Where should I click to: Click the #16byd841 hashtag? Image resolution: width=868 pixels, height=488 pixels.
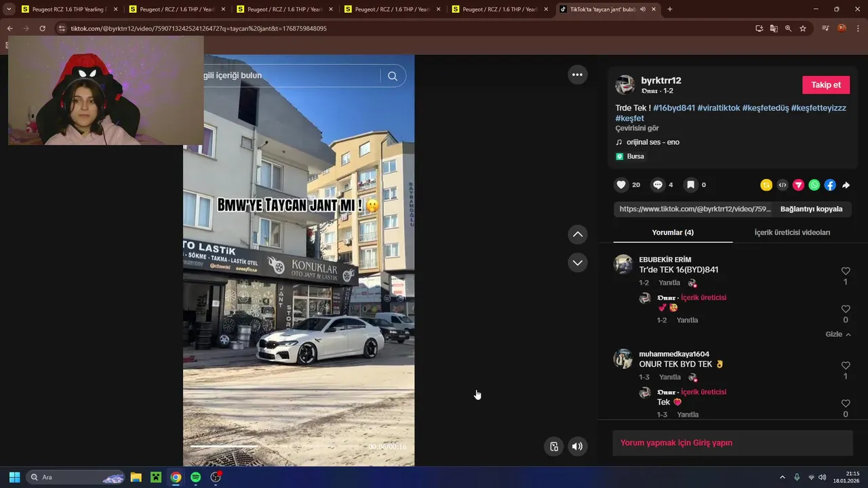tap(674, 108)
